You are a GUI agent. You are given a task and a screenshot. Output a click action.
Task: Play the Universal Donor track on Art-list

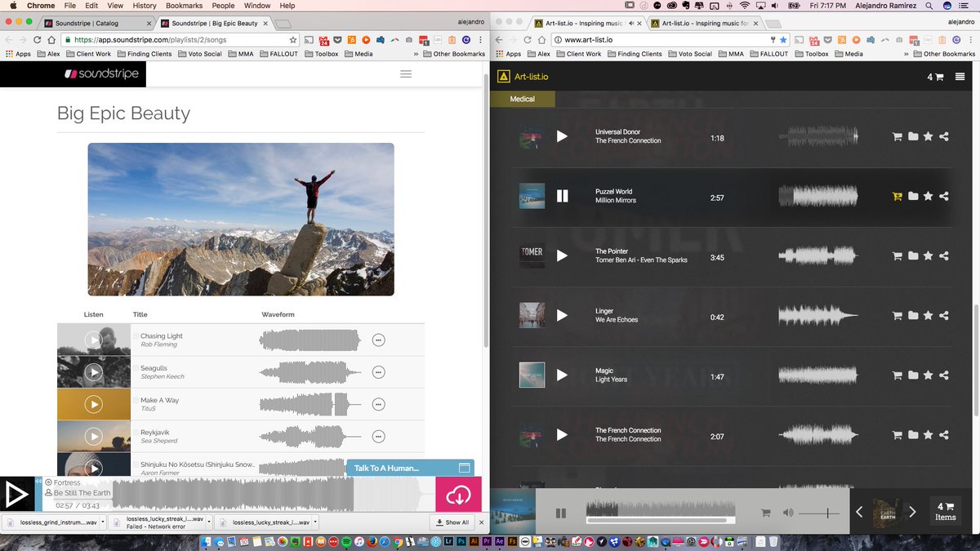tap(562, 136)
